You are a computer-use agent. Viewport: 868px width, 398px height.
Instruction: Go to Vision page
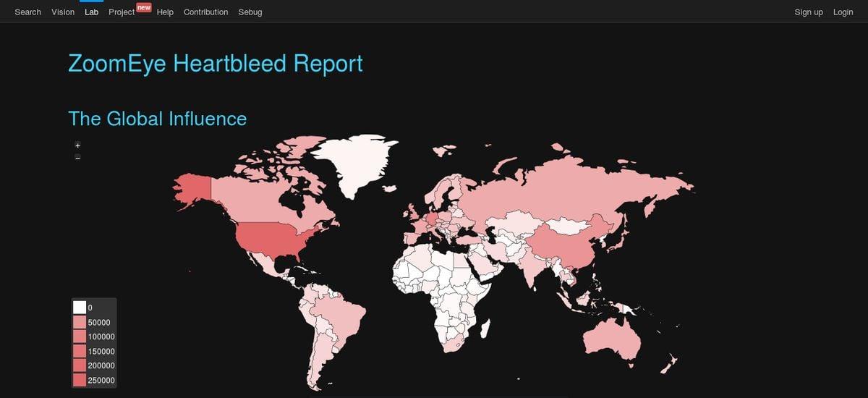coord(63,12)
